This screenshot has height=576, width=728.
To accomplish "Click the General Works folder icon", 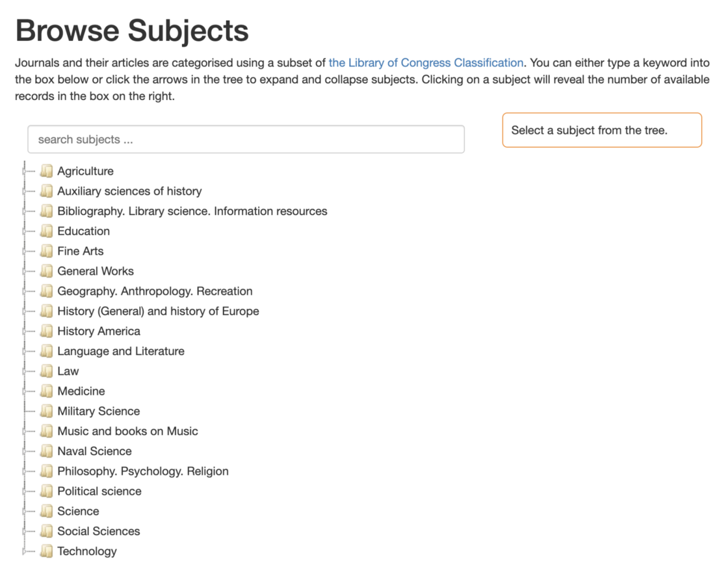I will (x=46, y=271).
